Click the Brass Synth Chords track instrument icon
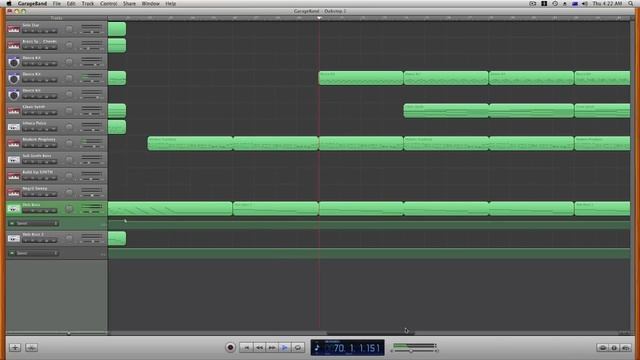The width and height of the screenshot is (640, 360). pos(13,45)
